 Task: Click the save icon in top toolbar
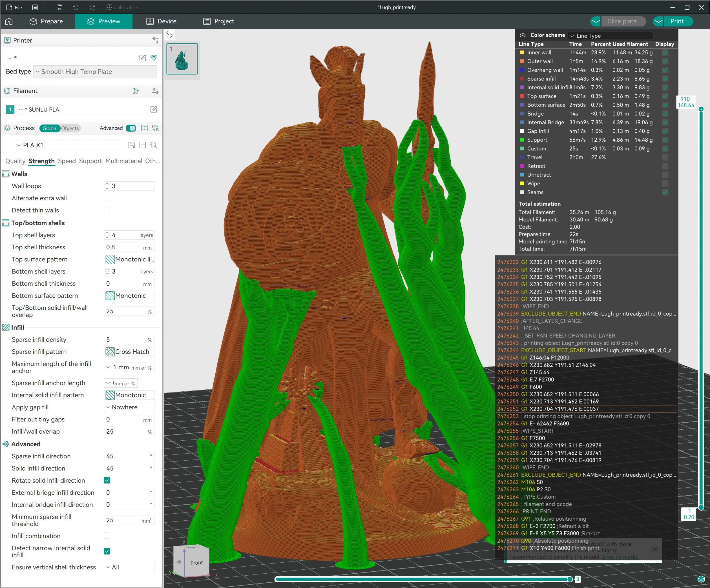[59, 7]
